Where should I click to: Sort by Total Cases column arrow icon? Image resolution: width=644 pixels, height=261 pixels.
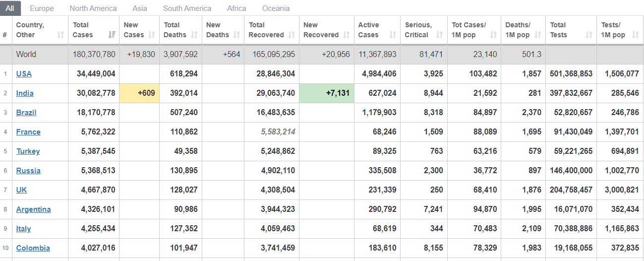(112, 35)
